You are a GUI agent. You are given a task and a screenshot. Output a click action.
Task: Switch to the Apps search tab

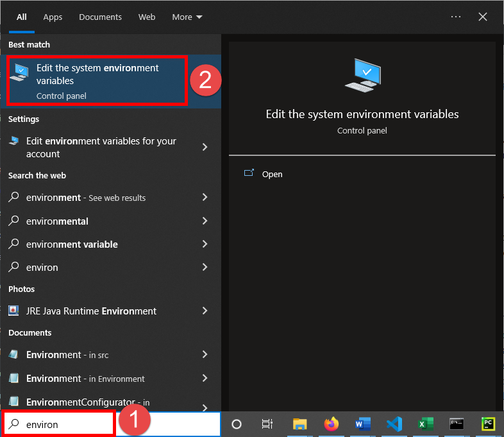pos(53,17)
